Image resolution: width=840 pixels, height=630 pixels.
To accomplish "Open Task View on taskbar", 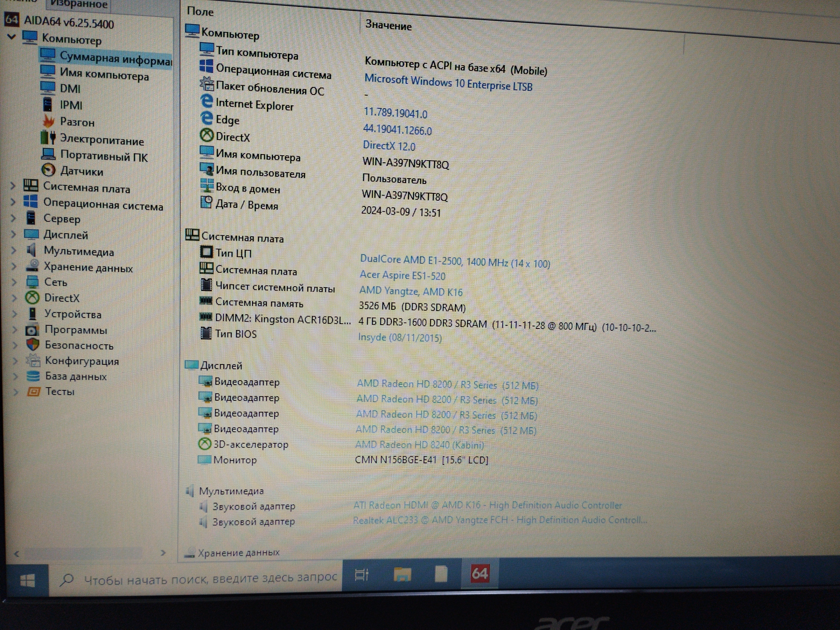I will (x=362, y=574).
